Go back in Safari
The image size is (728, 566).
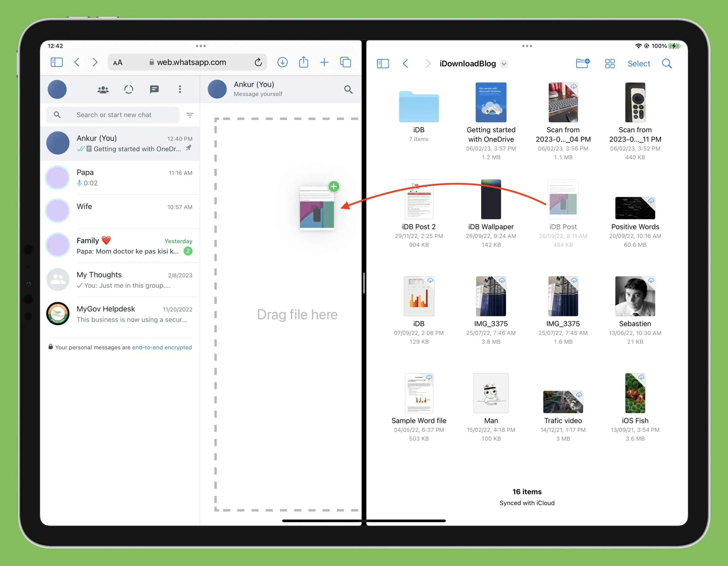pos(77,62)
